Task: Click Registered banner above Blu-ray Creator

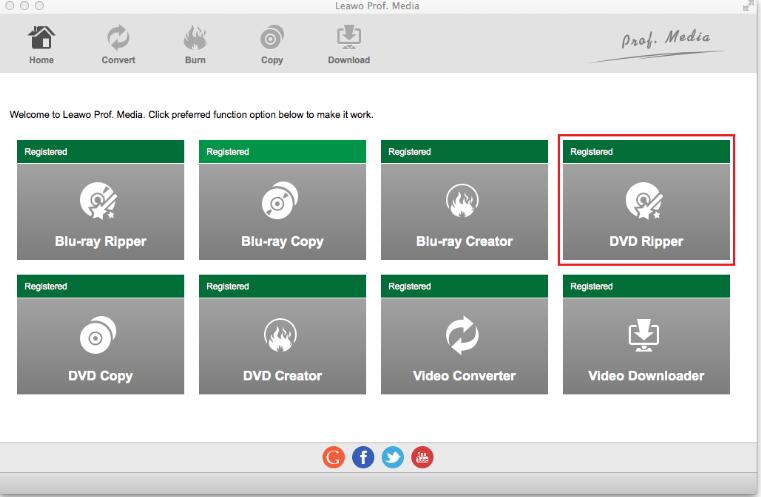Action: pyautogui.click(x=464, y=151)
